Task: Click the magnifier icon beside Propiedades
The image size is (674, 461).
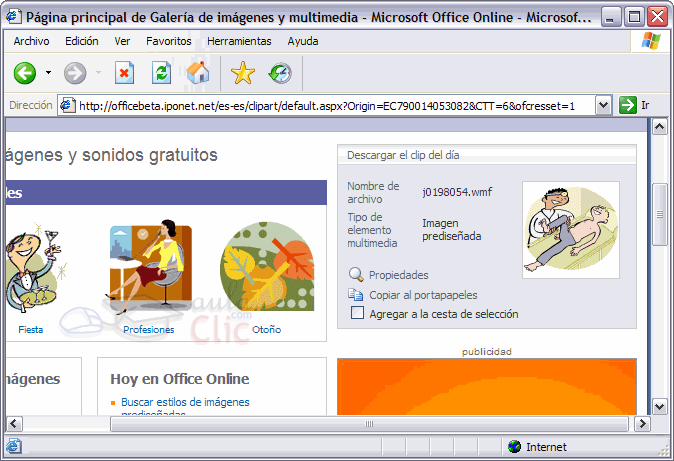Action: tap(355, 275)
